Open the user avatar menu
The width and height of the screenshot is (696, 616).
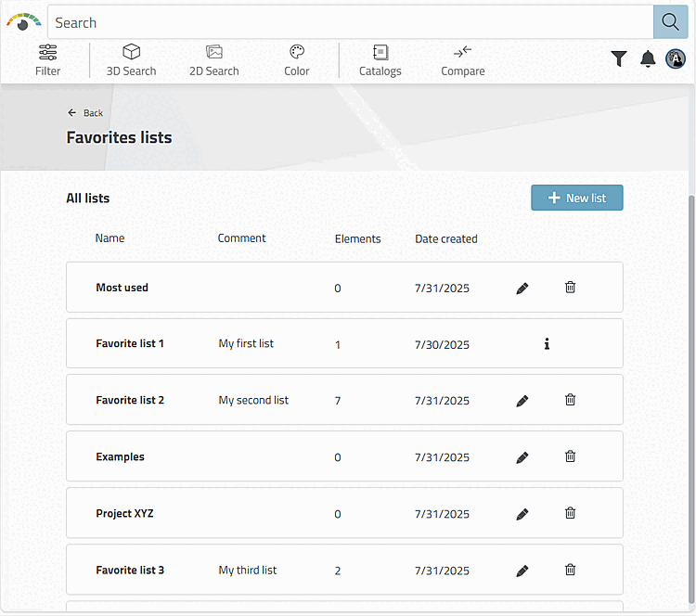click(x=676, y=58)
